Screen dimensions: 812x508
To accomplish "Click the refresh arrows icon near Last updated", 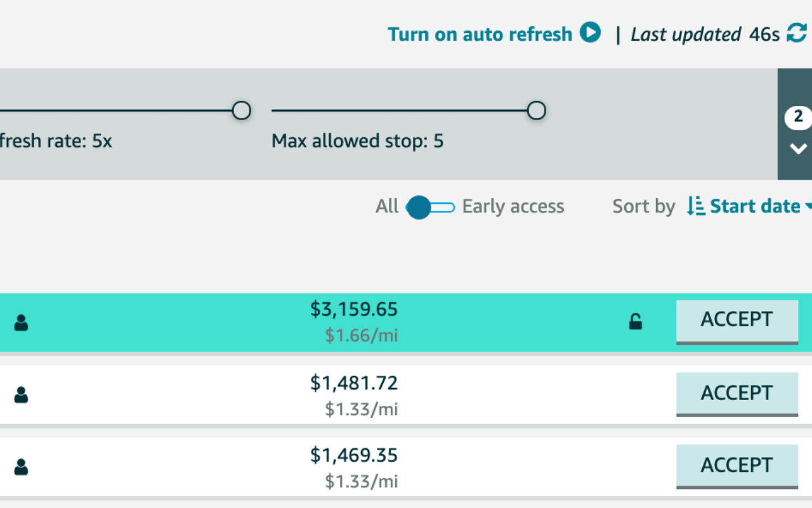I will [797, 33].
